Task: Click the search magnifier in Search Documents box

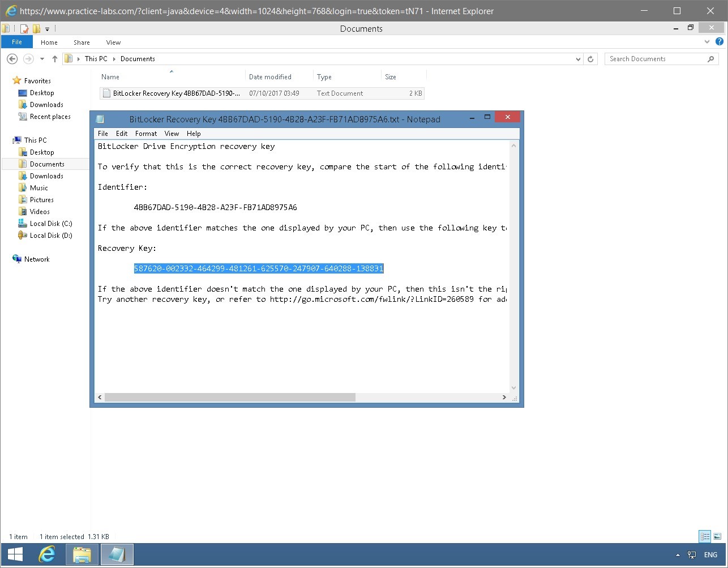Action: (711, 58)
